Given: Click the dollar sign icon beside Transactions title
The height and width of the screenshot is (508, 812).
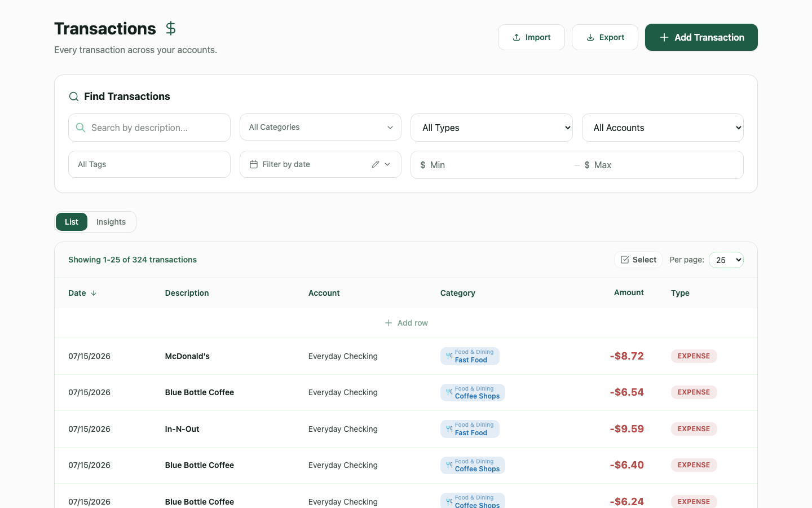Looking at the screenshot, I should coord(171,28).
